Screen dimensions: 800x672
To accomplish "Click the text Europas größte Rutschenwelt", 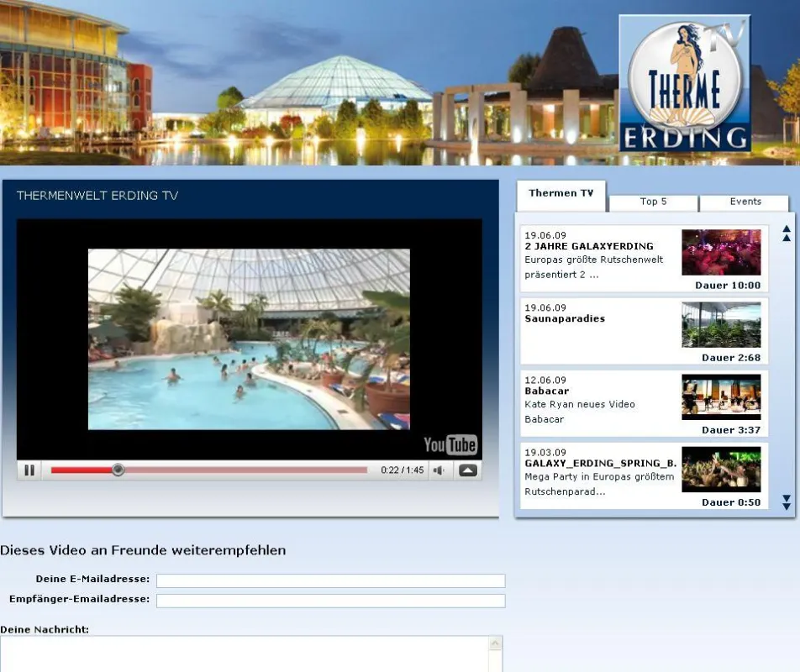I will point(594,260).
